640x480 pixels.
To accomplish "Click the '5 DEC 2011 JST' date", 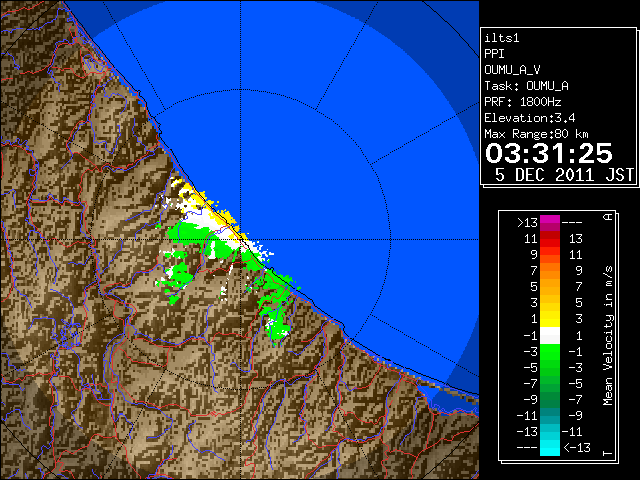I will pyautogui.click(x=564, y=175).
